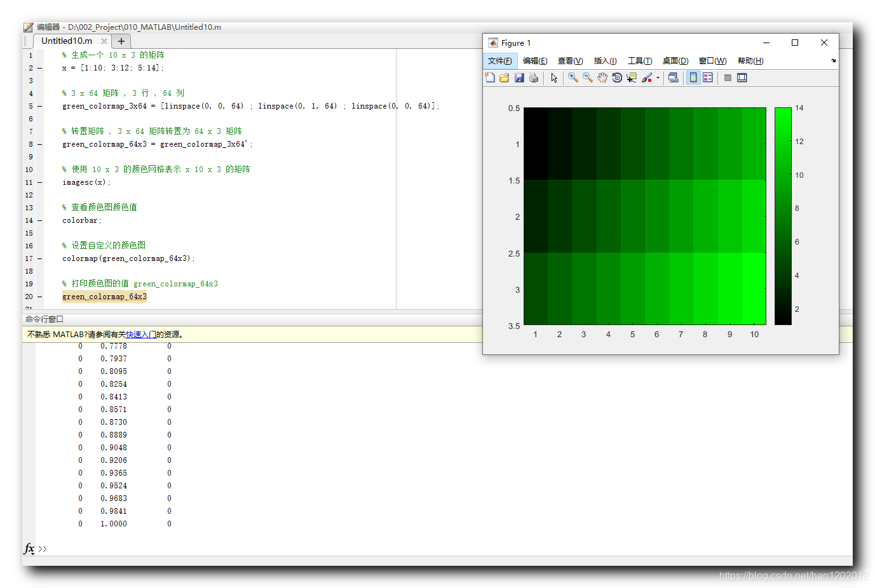
Task: Select the Brush data tool
Action: coord(647,77)
